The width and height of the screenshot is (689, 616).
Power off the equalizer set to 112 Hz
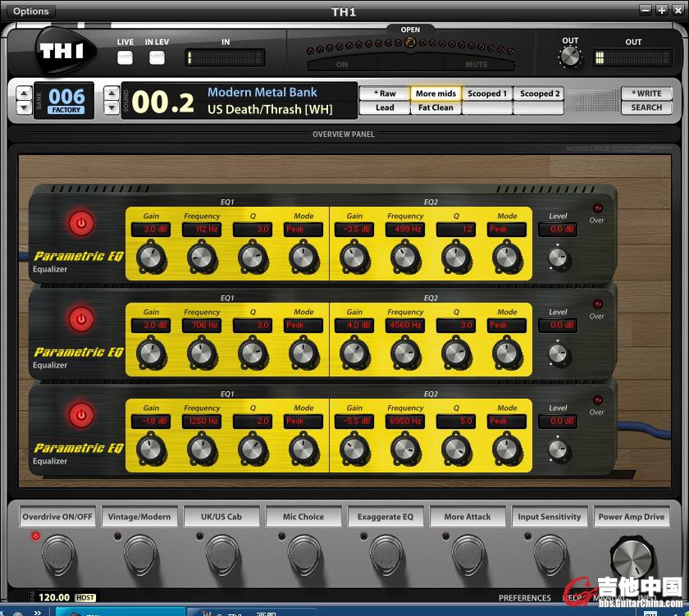[x=81, y=223]
